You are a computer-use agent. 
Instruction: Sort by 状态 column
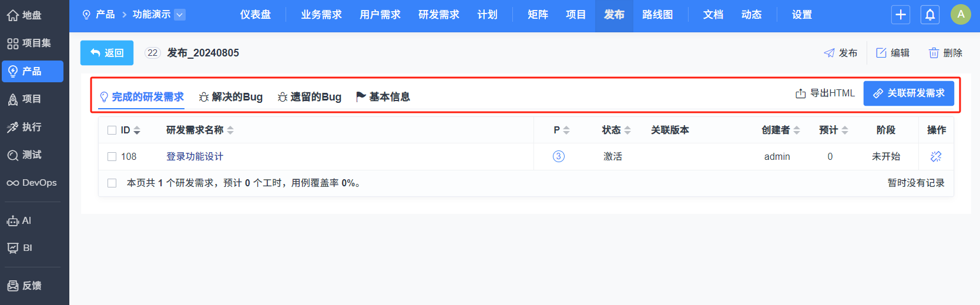(x=627, y=130)
